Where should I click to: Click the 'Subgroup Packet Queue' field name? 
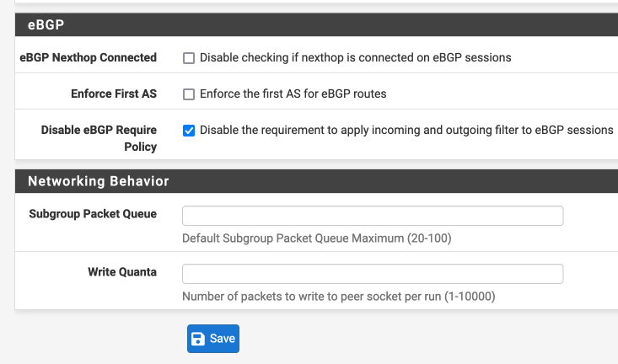(93, 214)
